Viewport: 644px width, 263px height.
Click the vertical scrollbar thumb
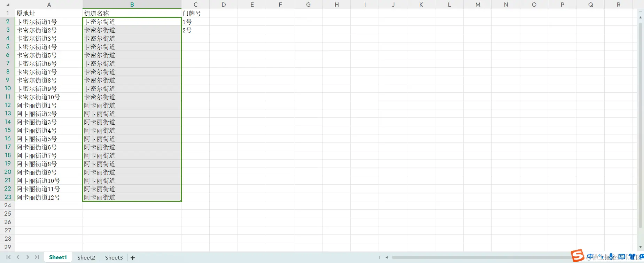point(641,125)
